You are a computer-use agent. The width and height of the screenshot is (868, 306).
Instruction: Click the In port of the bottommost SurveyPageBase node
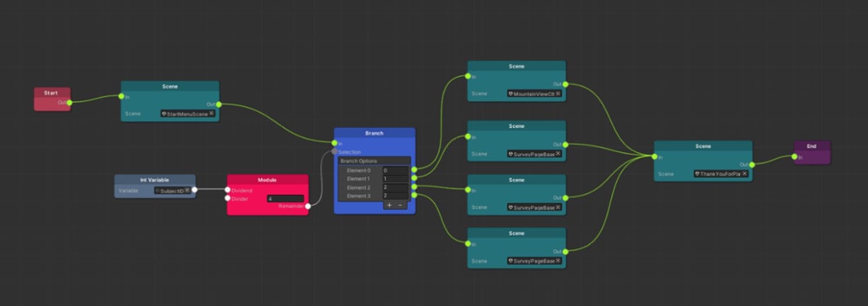(x=468, y=243)
